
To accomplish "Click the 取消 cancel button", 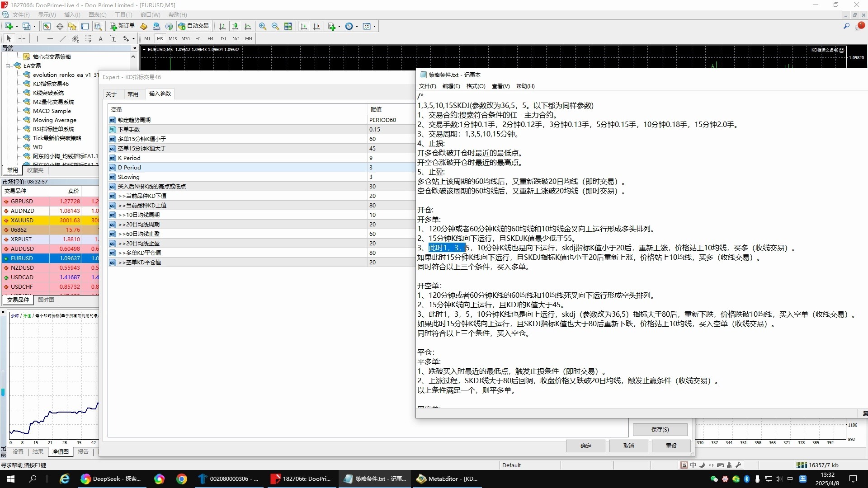I will tap(628, 446).
